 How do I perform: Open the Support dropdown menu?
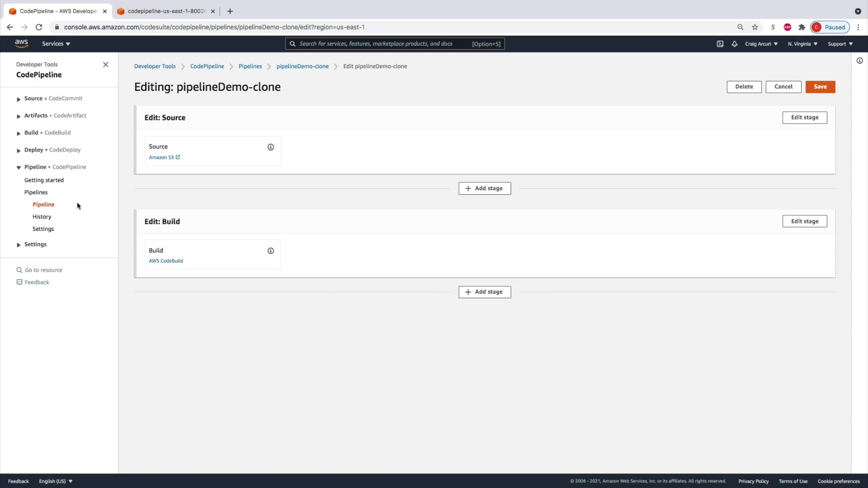[840, 44]
